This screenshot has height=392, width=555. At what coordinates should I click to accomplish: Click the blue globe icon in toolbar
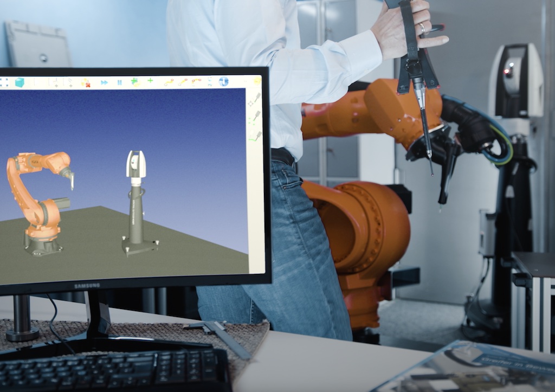[223, 81]
